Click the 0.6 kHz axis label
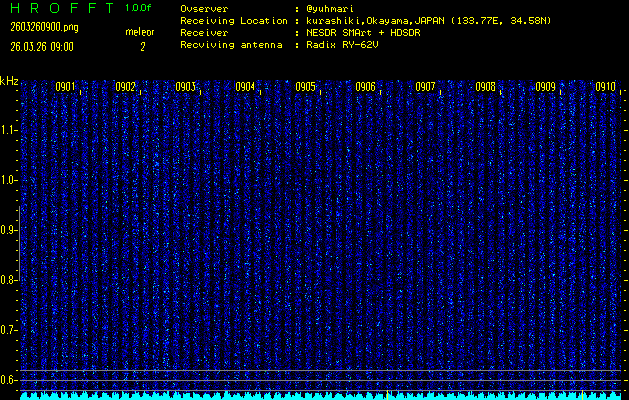This screenshot has height=400, width=629. tap(9, 380)
